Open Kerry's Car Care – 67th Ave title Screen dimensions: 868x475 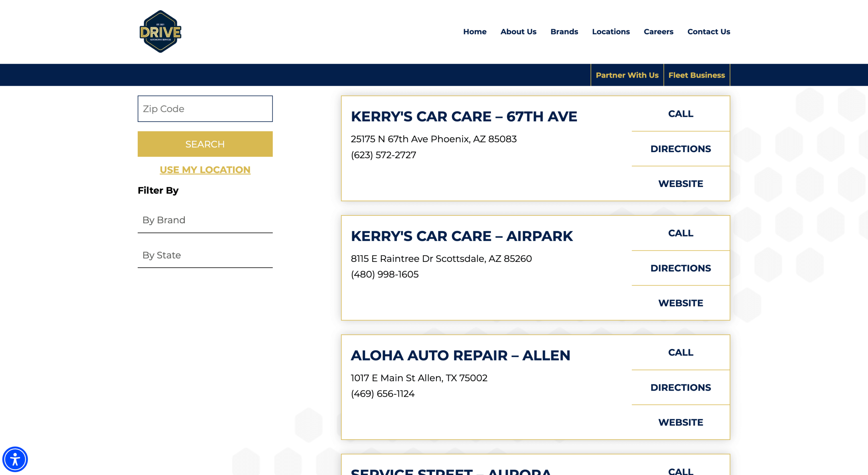tap(464, 117)
